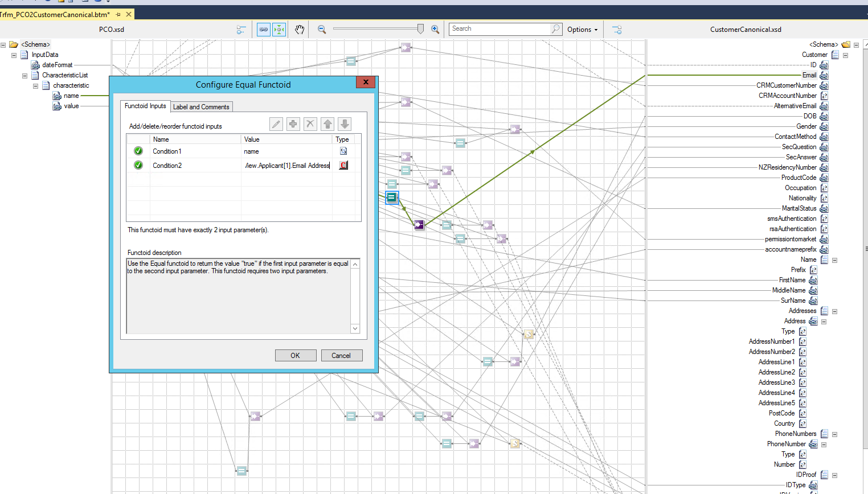Close the Trfm_PCO2CustomerCanonical.btm tab
868x494 pixels.
point(128,14)
